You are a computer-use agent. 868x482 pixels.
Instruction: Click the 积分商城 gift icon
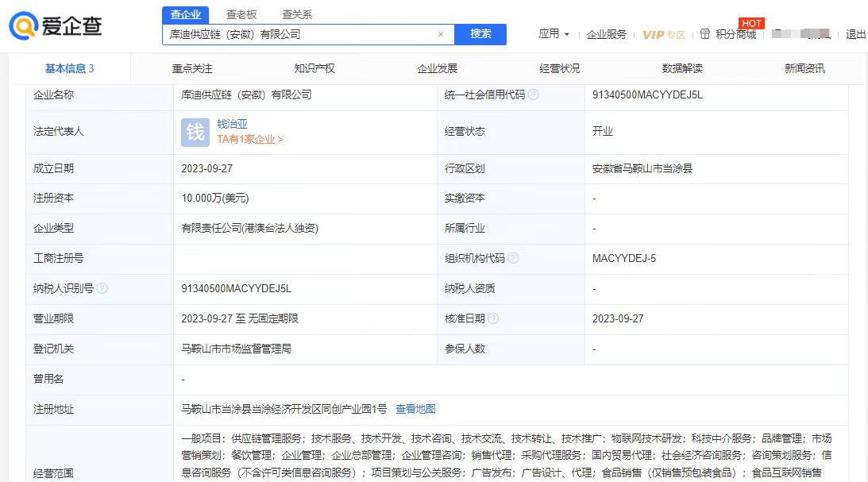click(704, 34)
